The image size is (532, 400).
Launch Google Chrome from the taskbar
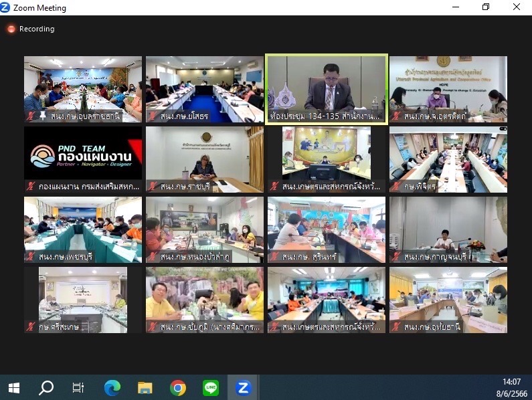pyautogui.click(x=177, y=387)
